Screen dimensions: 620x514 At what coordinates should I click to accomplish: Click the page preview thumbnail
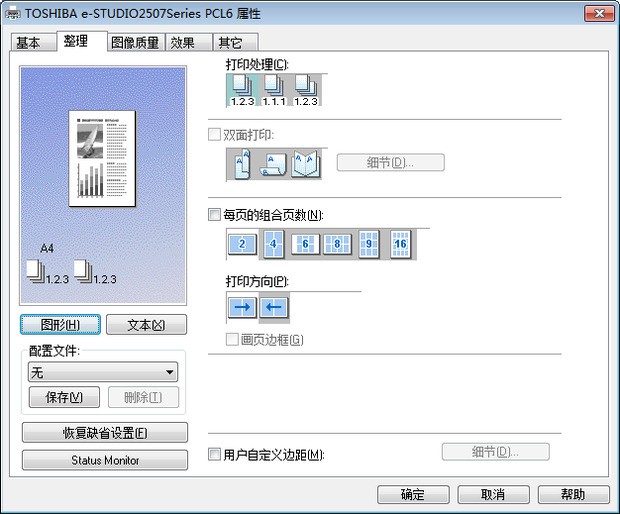pos(104,156)
